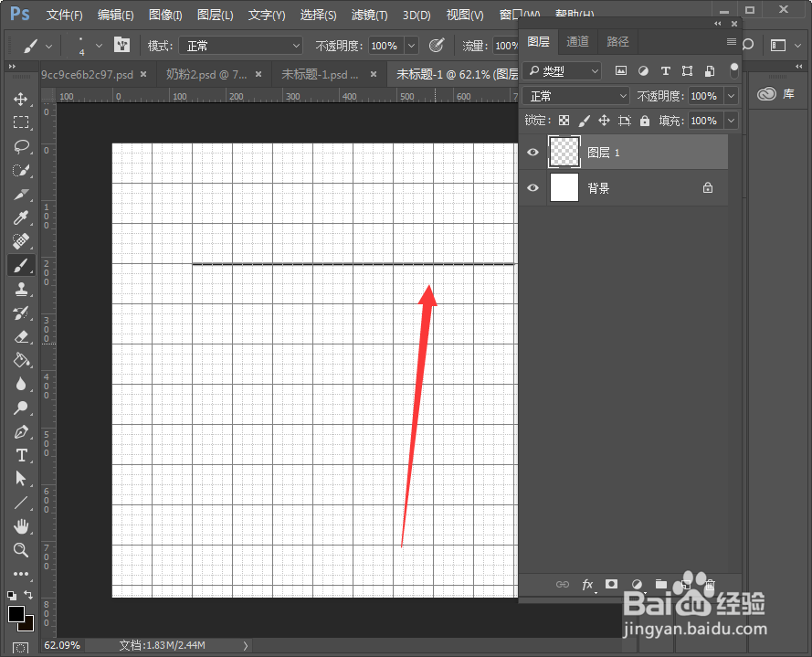Select the Blur tool

21,384
